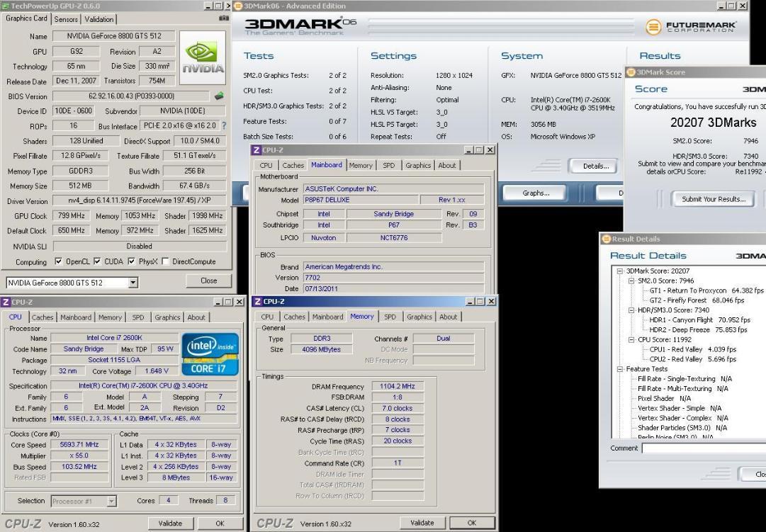Click the Details... button in 3DMark06 System
Image resolution: width=766 pixels, height=532 pixels.
[595, 166]
